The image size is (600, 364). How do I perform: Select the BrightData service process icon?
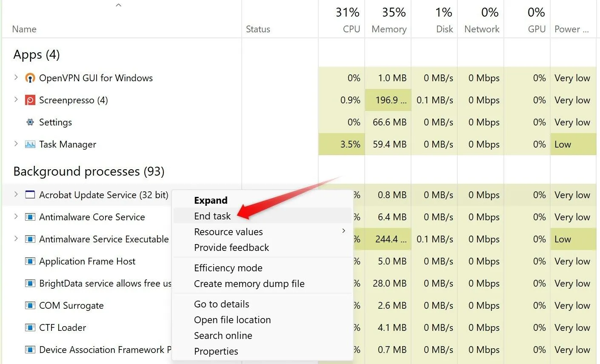click(x=29, y=283)
